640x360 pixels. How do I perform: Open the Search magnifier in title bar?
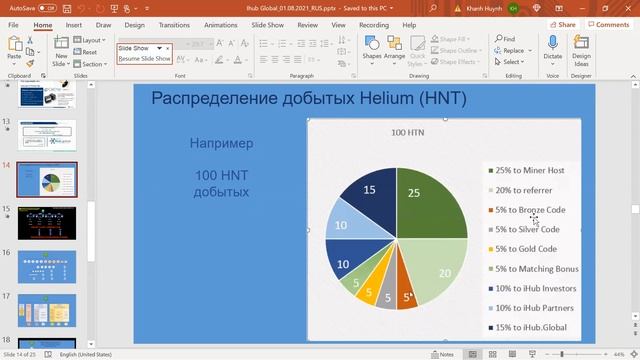(x=433, y=8)
